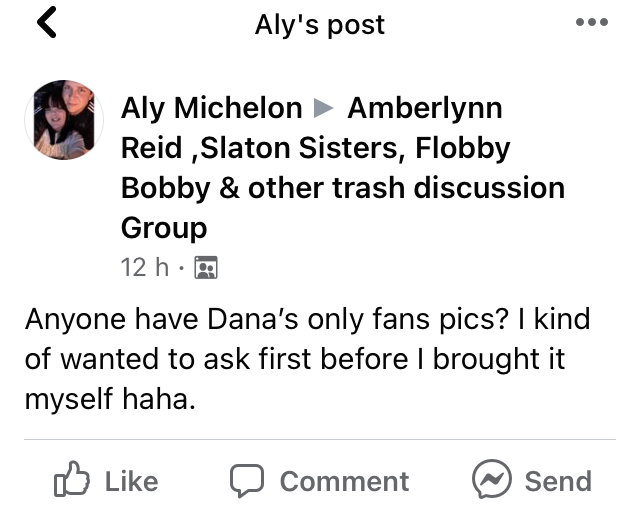Tap the thumbs-up Like icon
This screenshot has width=640, height=519.
coord(72,479)
